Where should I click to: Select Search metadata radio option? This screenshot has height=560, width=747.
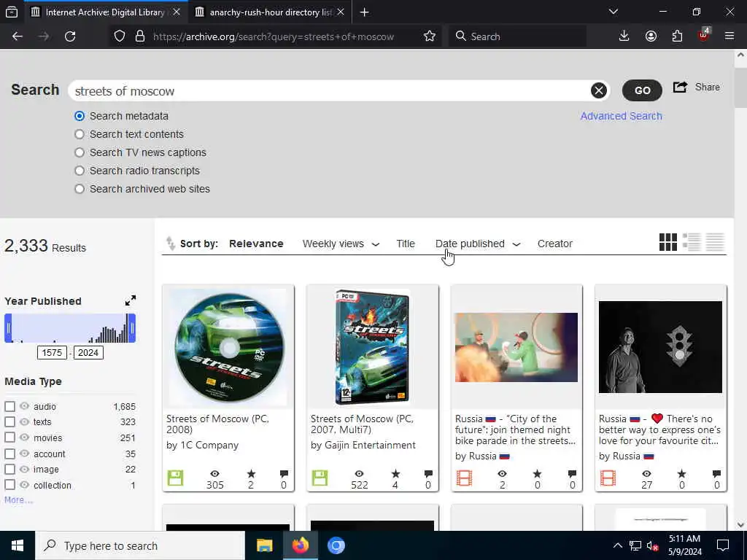(x=80, y=116)
